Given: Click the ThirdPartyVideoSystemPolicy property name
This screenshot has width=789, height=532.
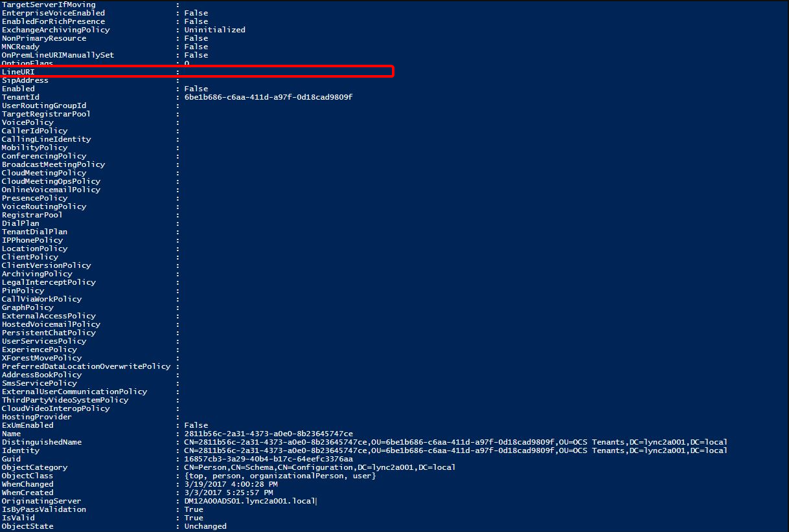Looking at the screenshot, I should click(x=65, y=400).
